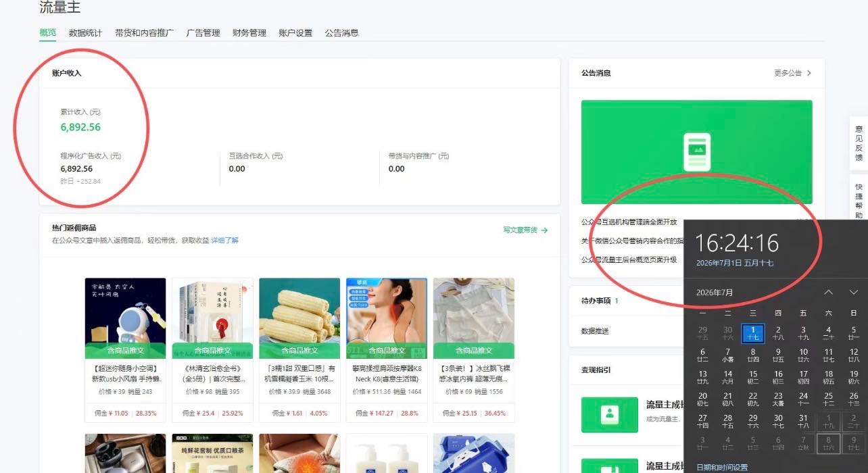Open the 数据统计 tab
Image resolution: width=868 pixels, height=473 pixels.
click(x=85, y=32)
